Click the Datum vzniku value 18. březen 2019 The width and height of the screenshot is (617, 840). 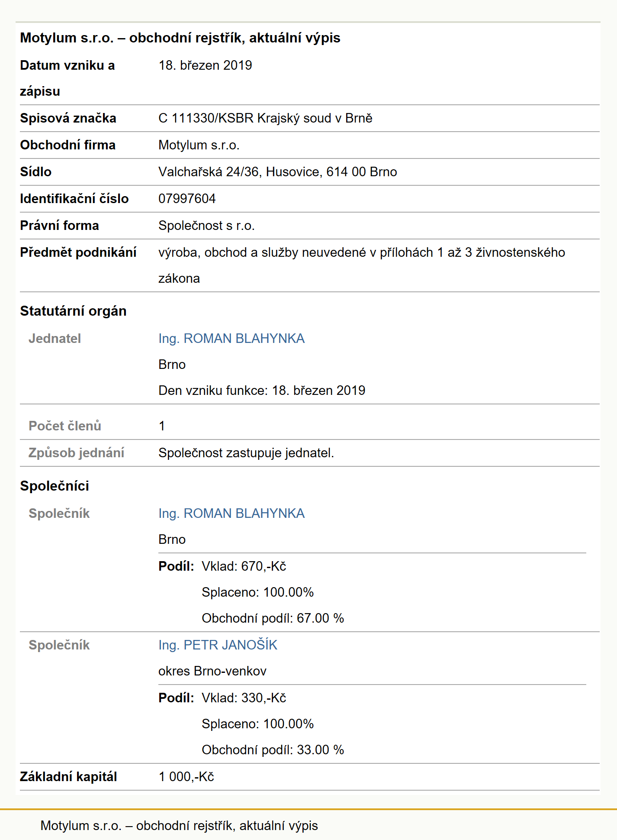pyautogui.click(x=205, y=65)
